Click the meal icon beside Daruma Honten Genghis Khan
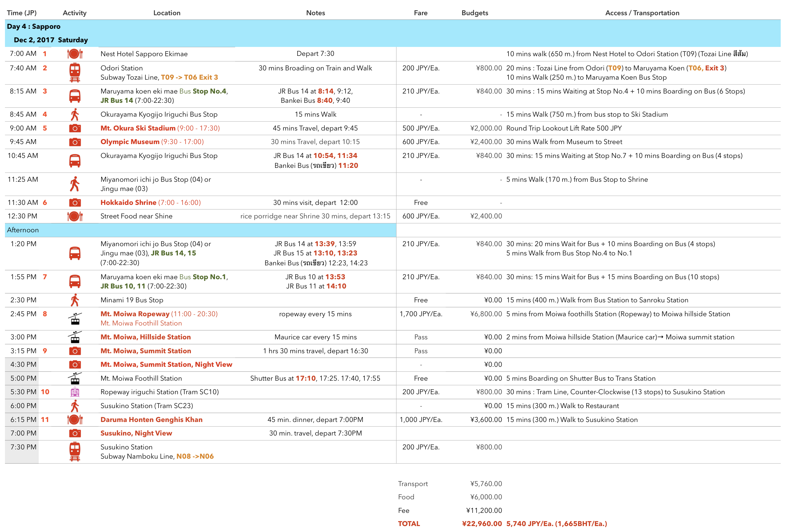The height and width of the screenshot is (532, 787). pos(75,420)
